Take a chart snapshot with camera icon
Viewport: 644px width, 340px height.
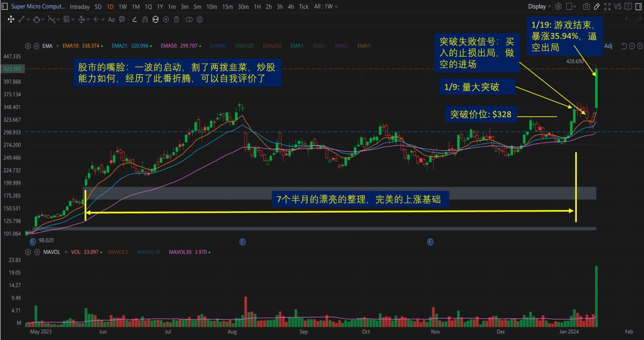click(x=586, y=6)
